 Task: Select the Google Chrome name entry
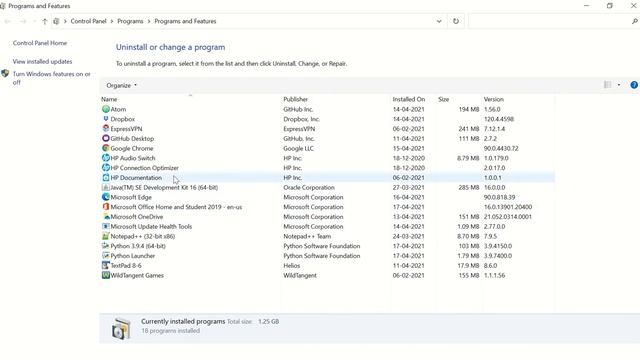coord(132,149)
